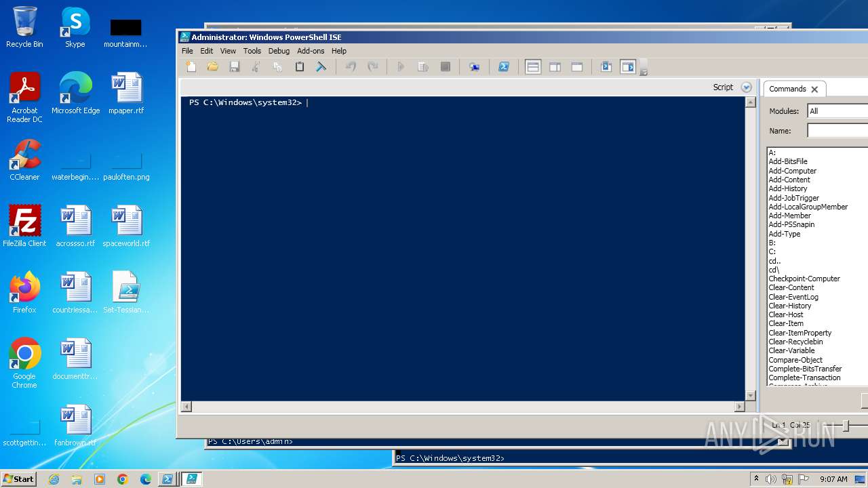868x488 pixels.
Task: Open a script with the folder icon
Action: [x=213, y=66]
